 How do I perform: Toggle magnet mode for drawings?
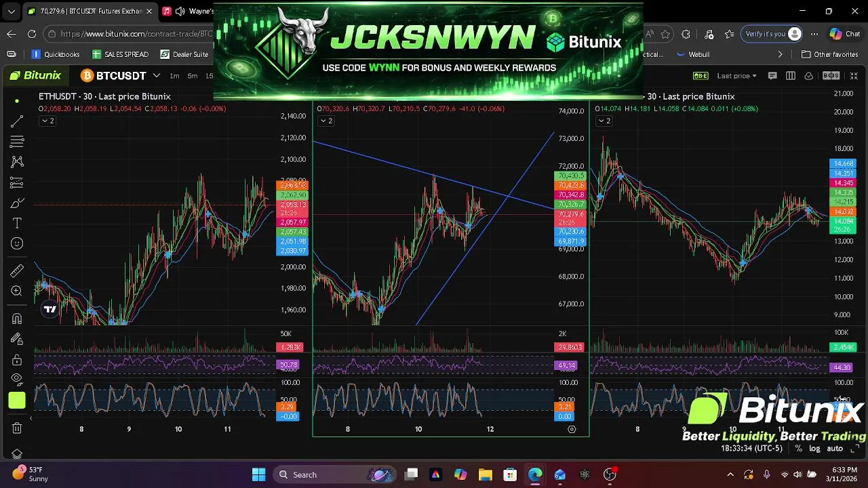17,319
